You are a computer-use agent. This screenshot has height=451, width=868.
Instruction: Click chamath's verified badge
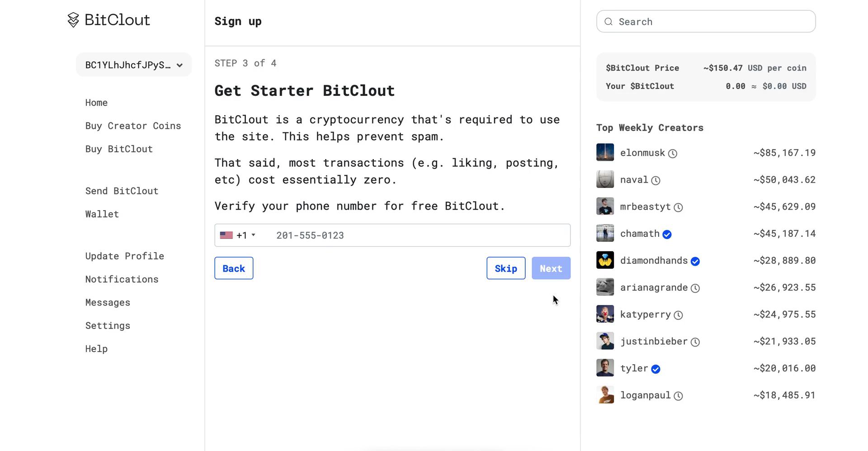[x=667, y=234]
